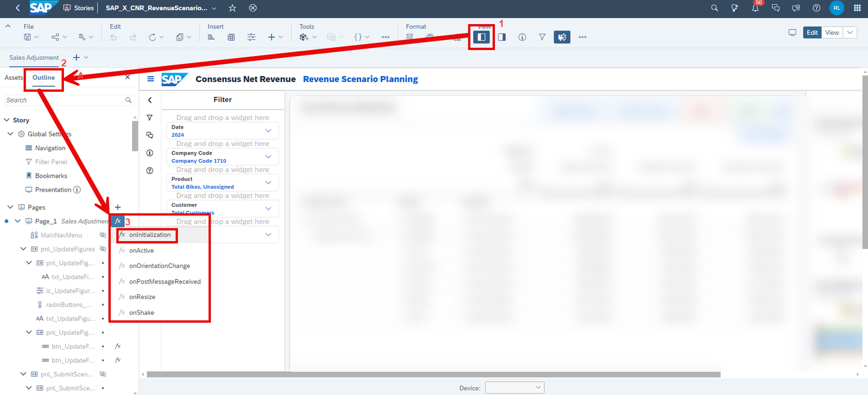Image resolution: width=868 pixels, height=395 pixels.
Task: Click the Save icon in File group
Action: click(x=28, y=37)
